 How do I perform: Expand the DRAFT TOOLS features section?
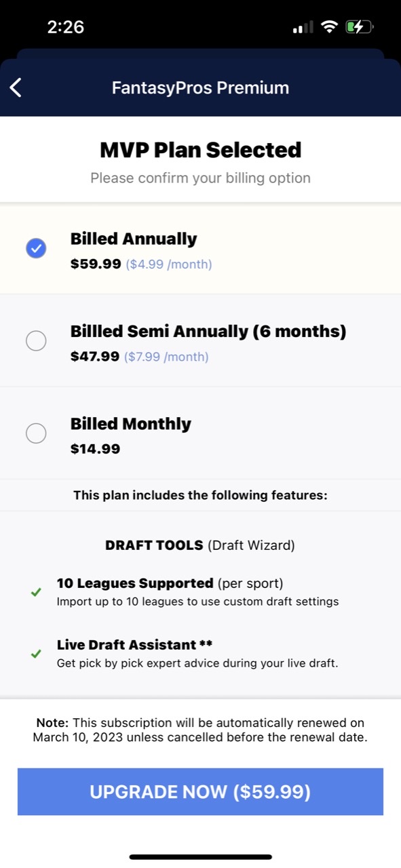click(200, 545)
